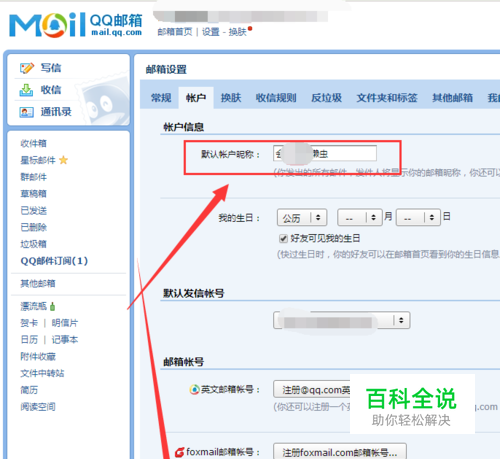Toggle 好友可见我的生日 checkbox
Viewport: 500px width, 459px height.
click(x=283, y=239)
